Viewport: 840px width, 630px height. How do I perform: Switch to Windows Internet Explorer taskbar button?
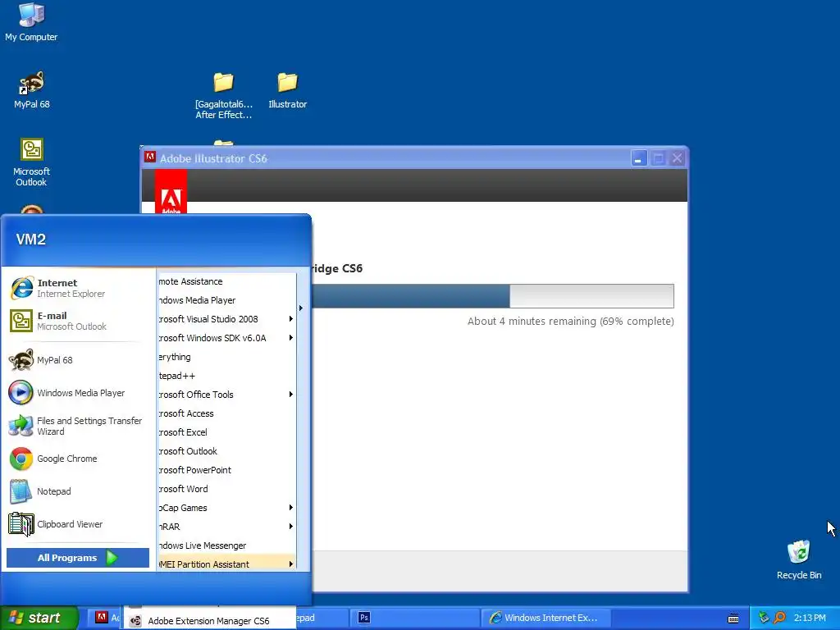[x=546, y=618]
